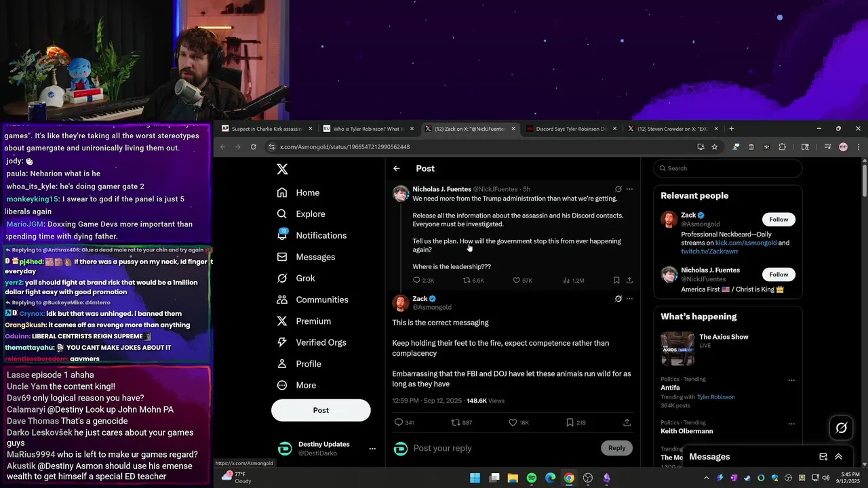The image size is (868, 488).
Task: Like Nicholas J. Fuentes' post with 67K likes
Action: [516, 280]
